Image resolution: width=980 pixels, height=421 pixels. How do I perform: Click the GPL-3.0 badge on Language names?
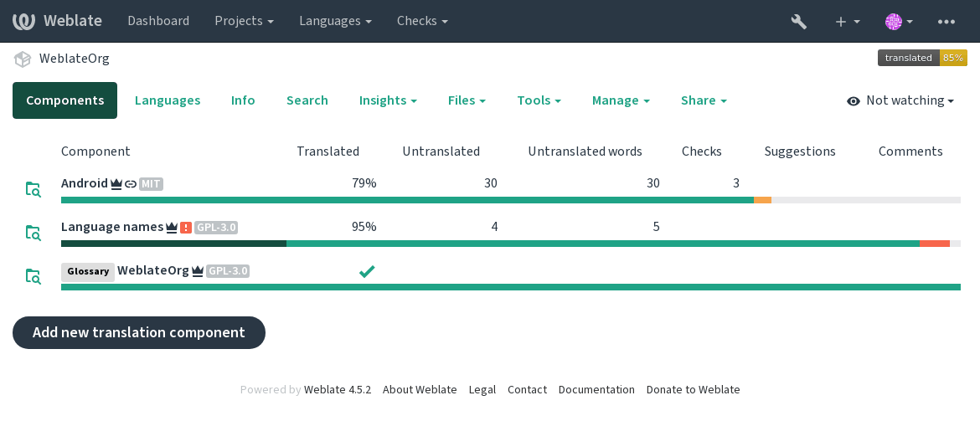[215, 228]
